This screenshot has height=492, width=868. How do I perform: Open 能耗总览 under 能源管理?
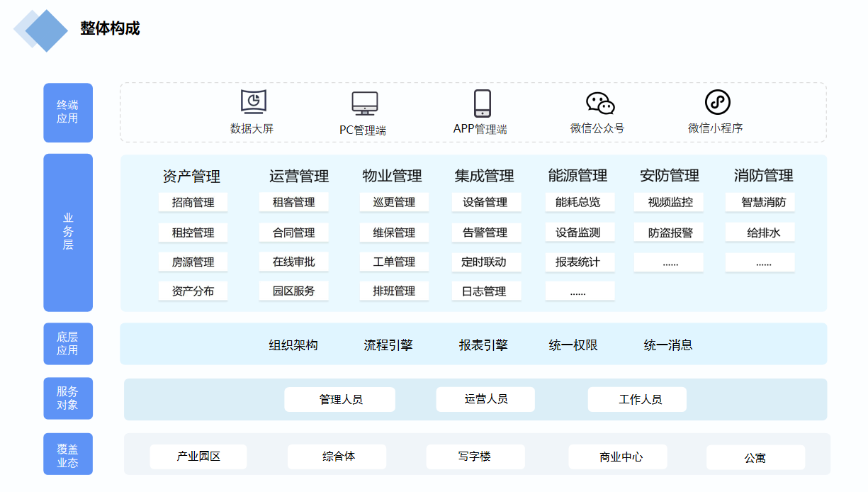pos(579,202)
